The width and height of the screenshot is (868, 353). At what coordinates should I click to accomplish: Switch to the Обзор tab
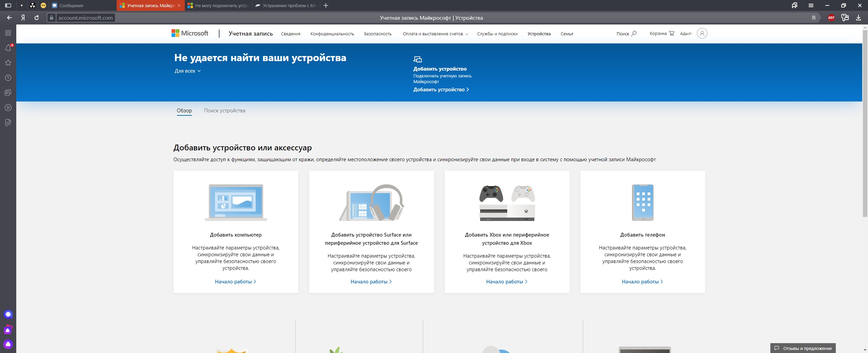point(184,111)
